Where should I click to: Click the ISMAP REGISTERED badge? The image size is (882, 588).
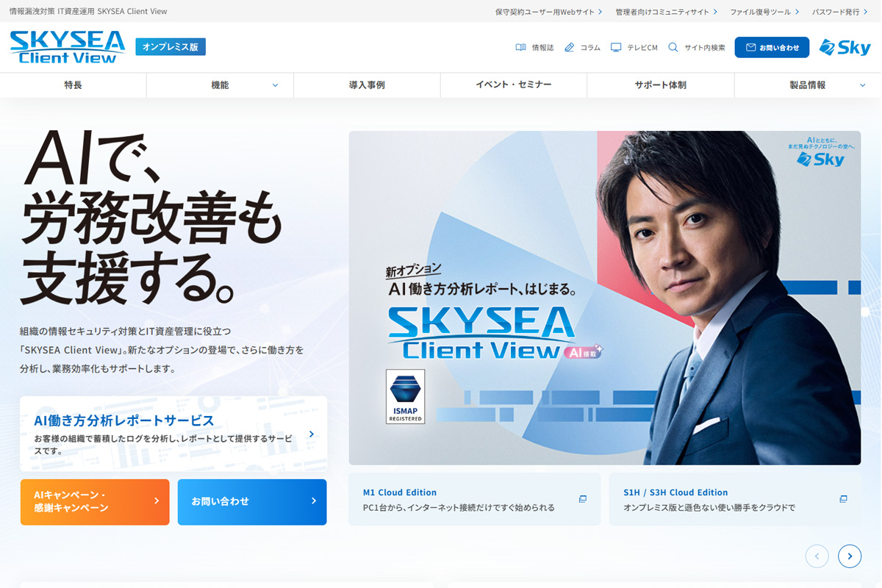(x=405, y=396)
